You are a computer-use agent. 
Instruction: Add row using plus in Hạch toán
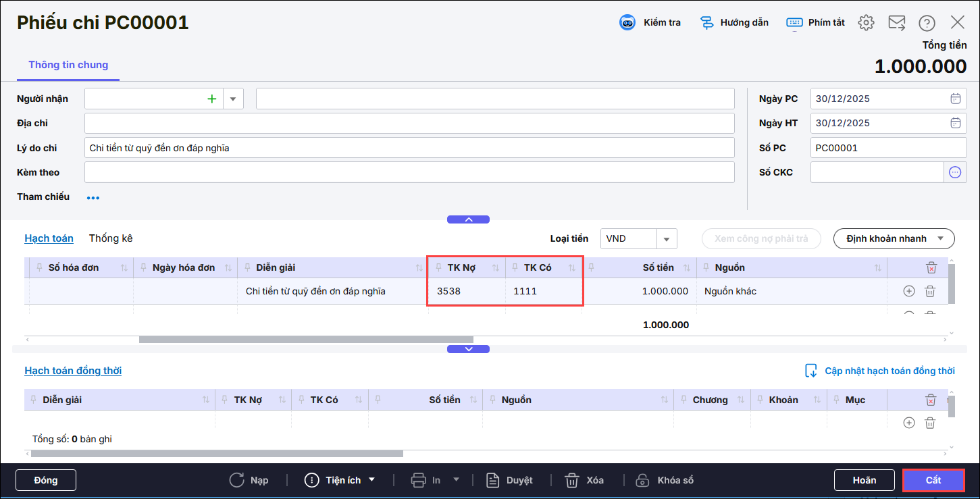click(908, 291)
